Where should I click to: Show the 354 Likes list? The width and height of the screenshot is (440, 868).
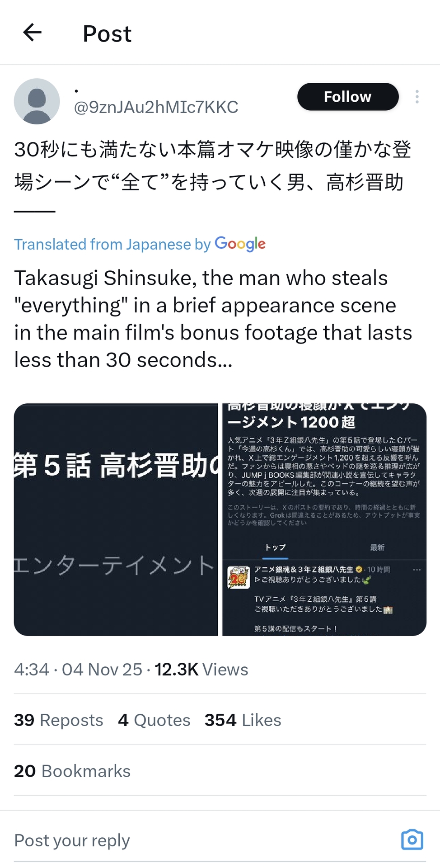(x=243, y=720)
